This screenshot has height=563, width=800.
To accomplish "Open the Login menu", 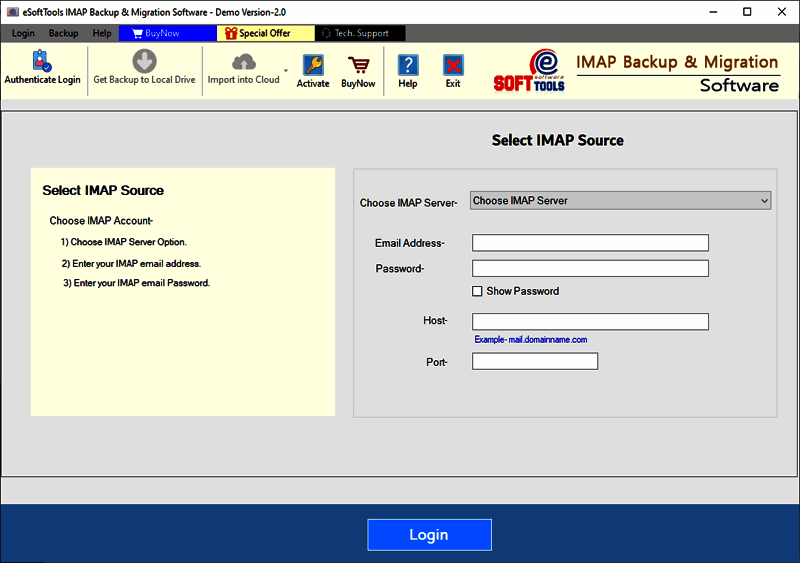I will [x=23, y=33].
